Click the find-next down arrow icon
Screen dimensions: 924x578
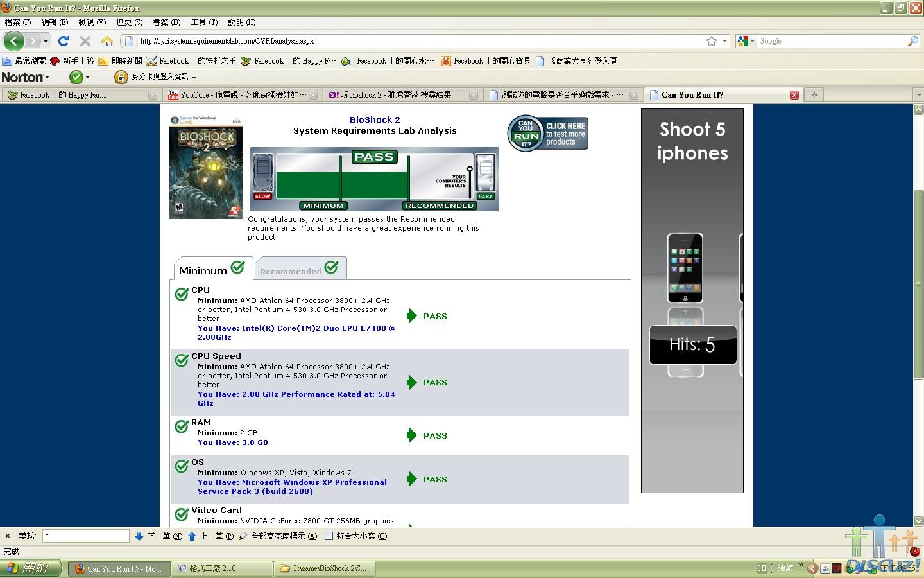(x=139, y=536)
